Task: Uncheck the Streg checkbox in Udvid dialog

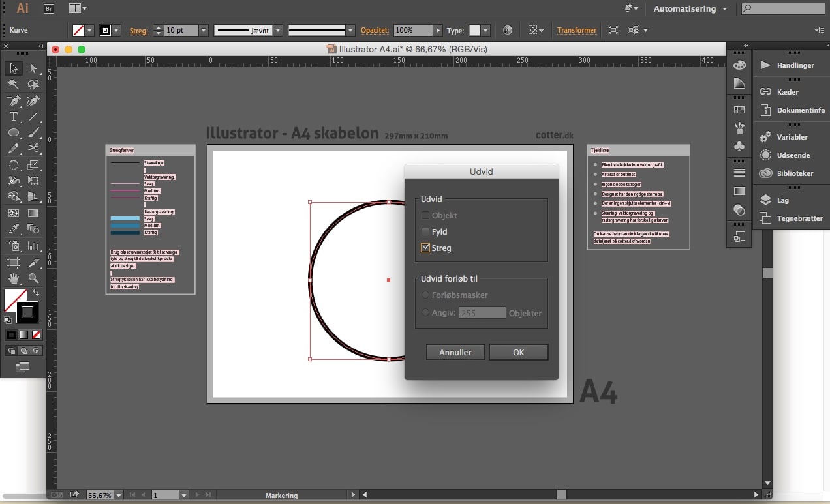Action: click(x=425, y=248)
